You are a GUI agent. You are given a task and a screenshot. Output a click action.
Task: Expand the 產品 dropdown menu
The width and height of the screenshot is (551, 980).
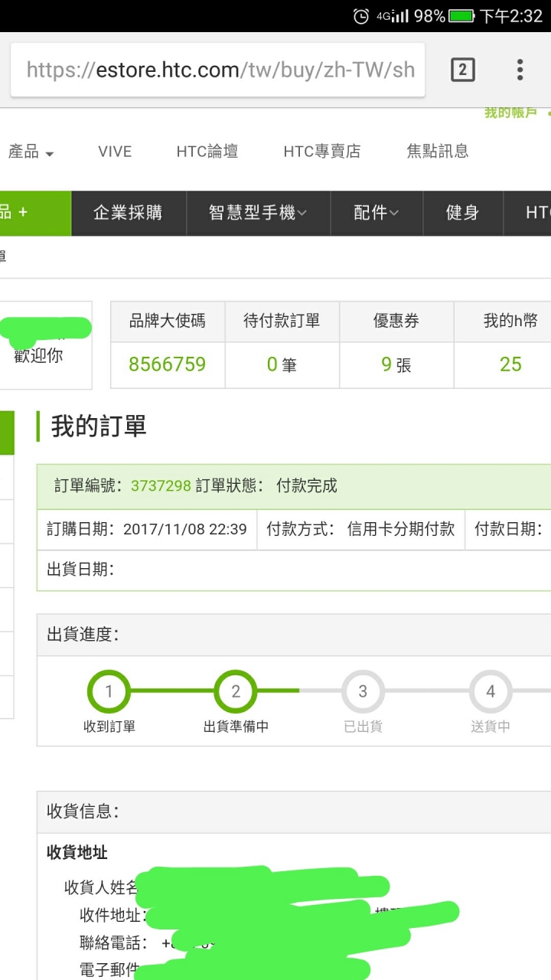(x=31, y=152)
